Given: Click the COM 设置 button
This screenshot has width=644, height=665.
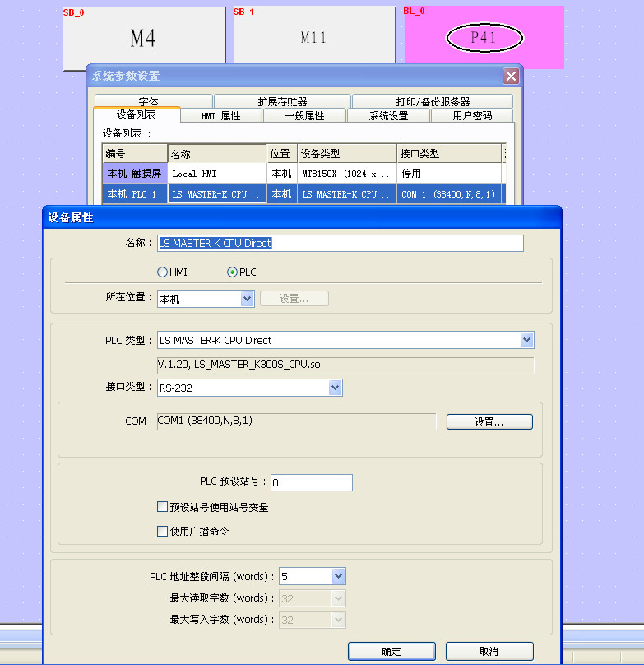Looking at the screenshot, I should tap(489, 422).
